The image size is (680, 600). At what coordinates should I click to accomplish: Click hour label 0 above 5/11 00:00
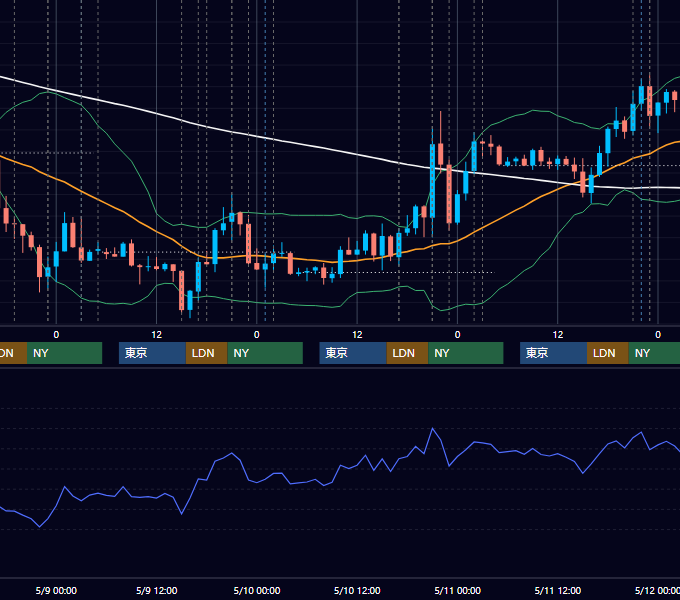[x=458, y=335]
